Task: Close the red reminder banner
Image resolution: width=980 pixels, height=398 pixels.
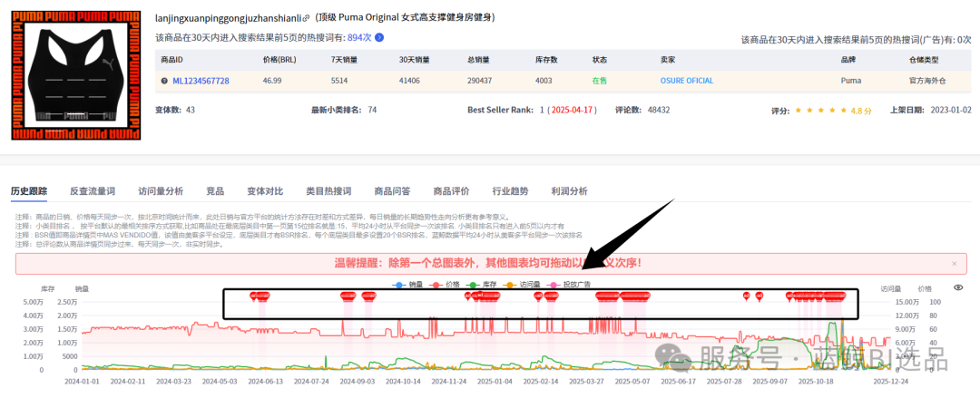Action: point(954,263)
